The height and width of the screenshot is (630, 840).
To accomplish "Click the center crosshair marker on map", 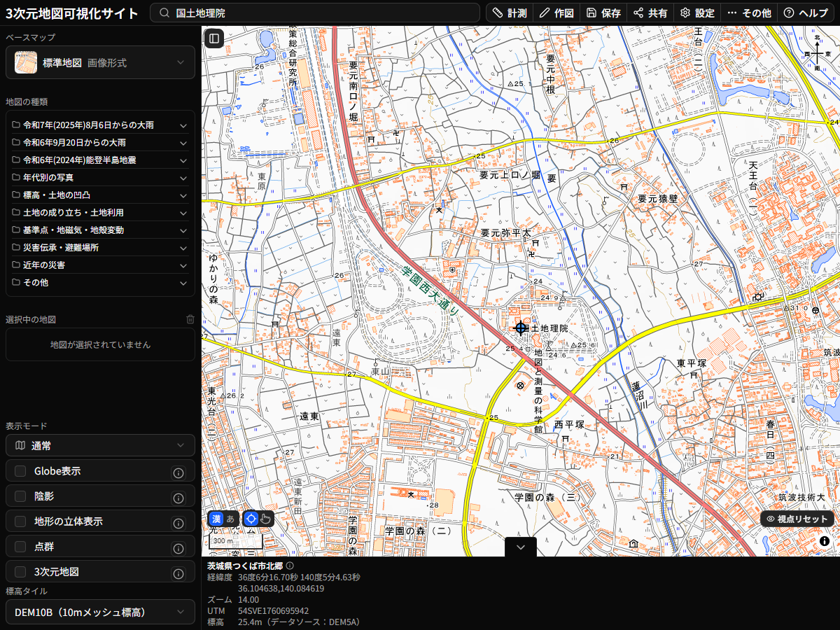I will pos(520,328).
